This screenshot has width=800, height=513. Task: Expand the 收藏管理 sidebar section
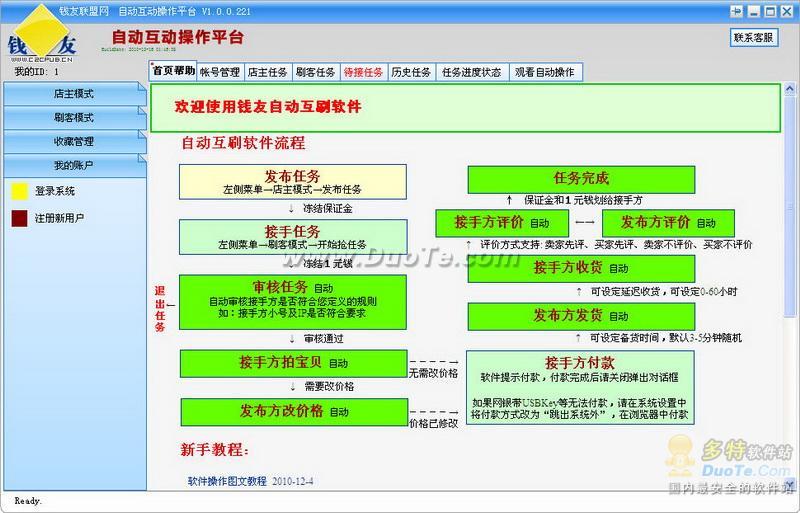(74, 141)
